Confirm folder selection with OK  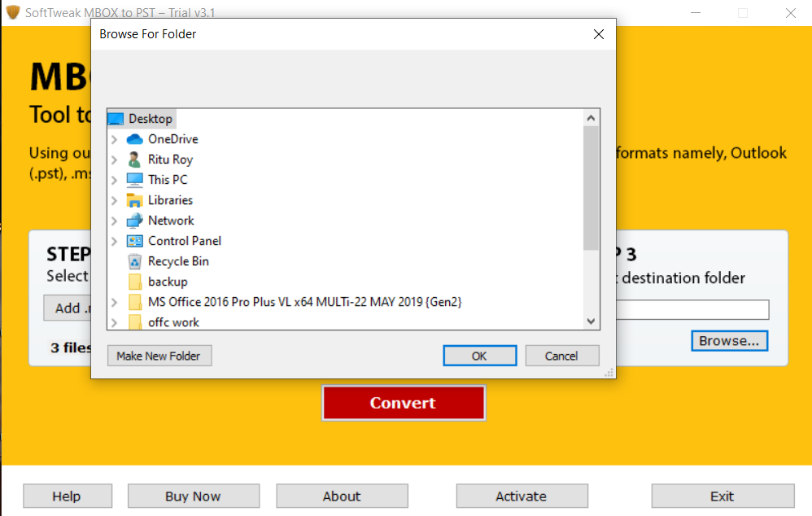[x=479, y=356]
